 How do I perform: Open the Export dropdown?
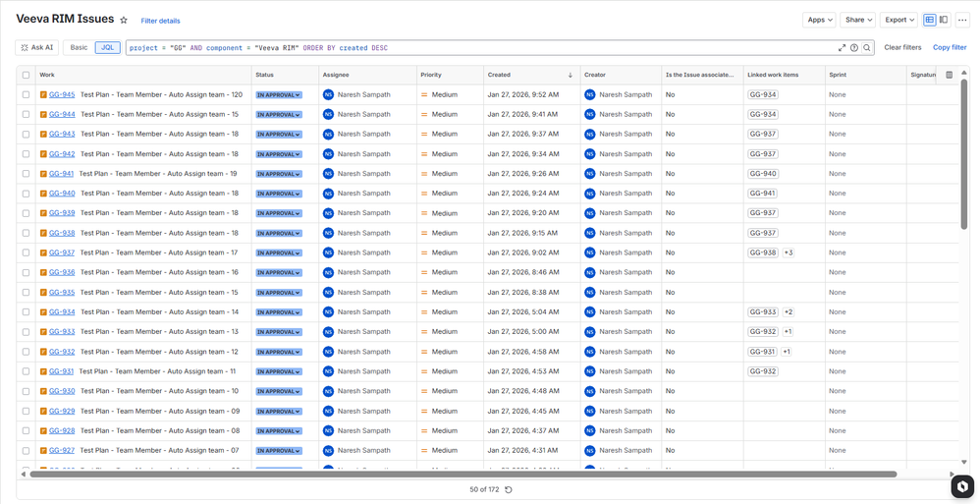pos(898,20)
